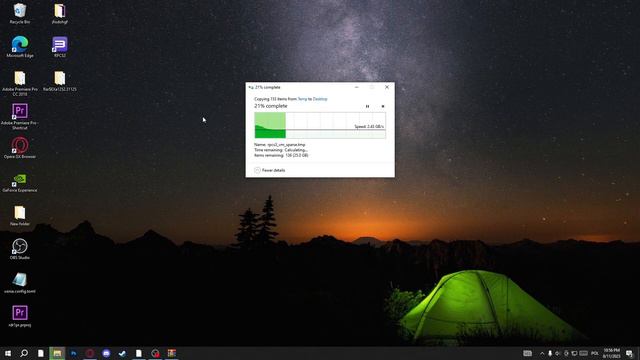Image resolution: width=640 pixels, height=360 pixels.
Task: Select the Adobe Premiere Pro shortcut icon
Action: (20, 117)
